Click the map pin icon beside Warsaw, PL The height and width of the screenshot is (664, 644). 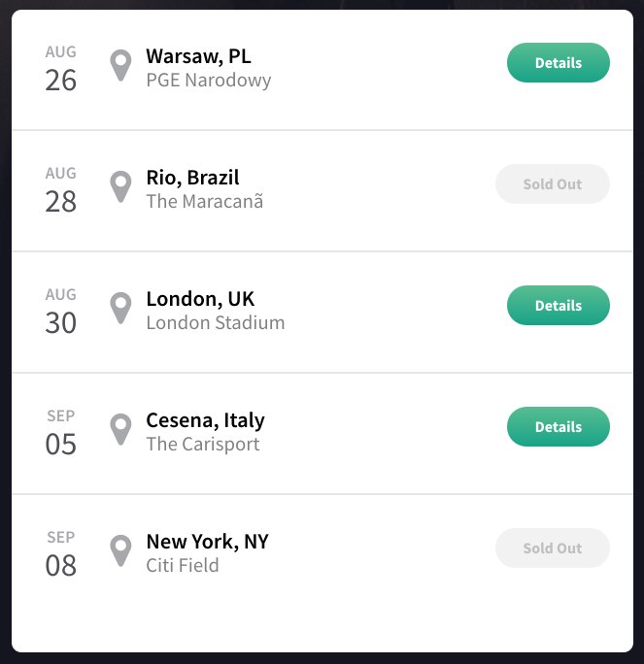click(x=120, y=65)
